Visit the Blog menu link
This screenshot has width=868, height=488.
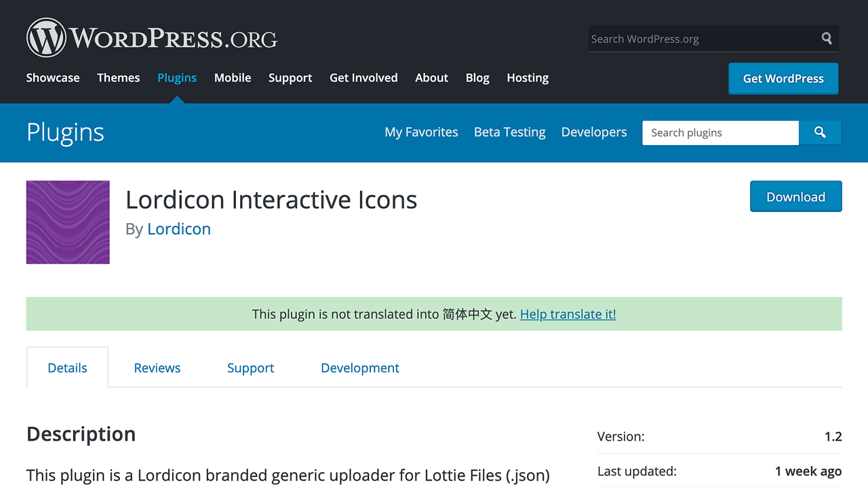(477, 78)
